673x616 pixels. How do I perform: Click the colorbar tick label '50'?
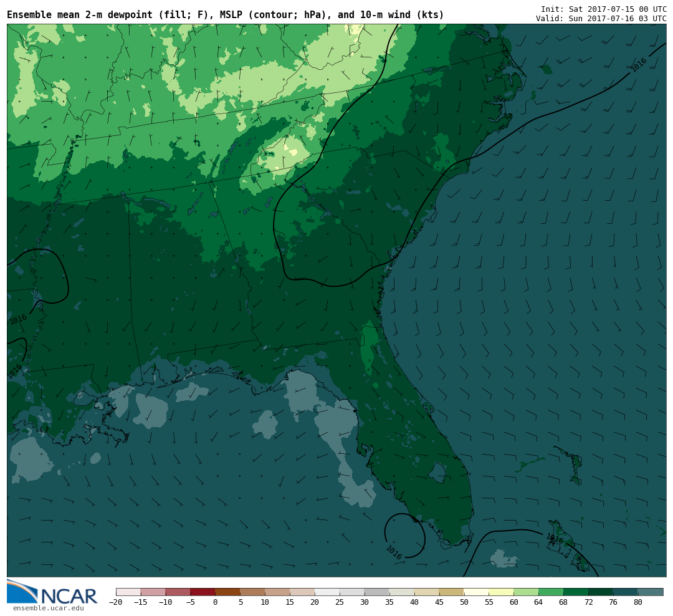tap(464, 602)
